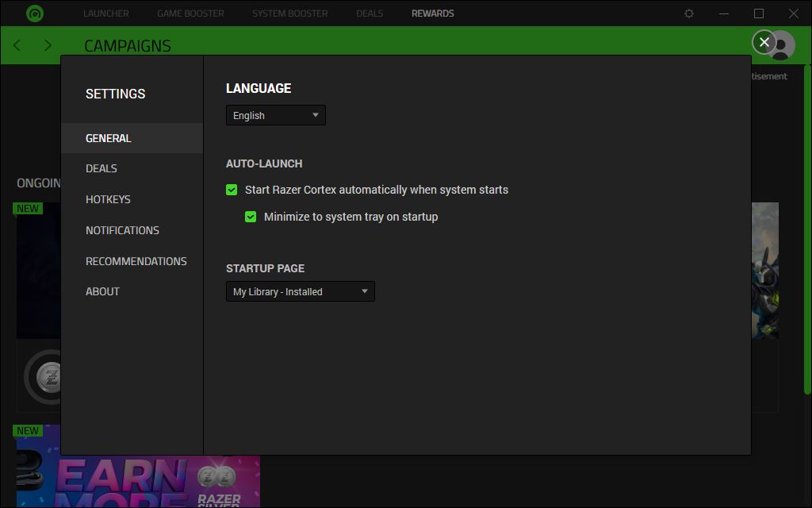Go back with the left arrow

click(17, 45)
